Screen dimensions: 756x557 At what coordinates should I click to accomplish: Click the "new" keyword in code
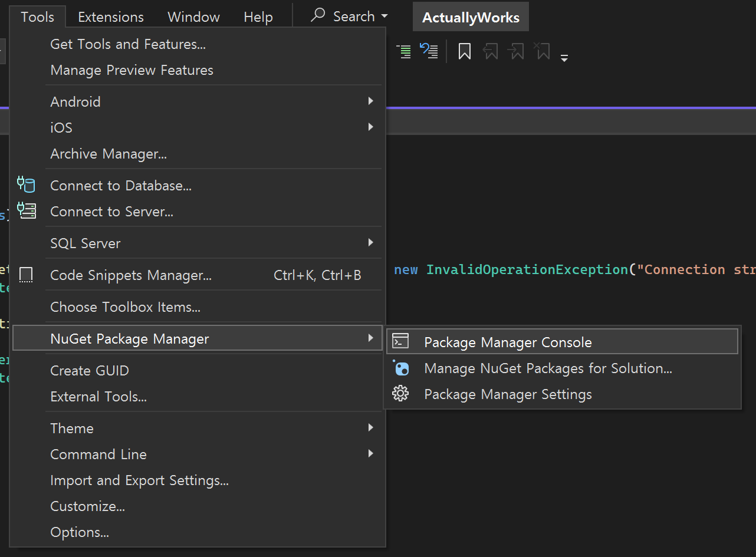pyautogui.click(x=406, y=269)
